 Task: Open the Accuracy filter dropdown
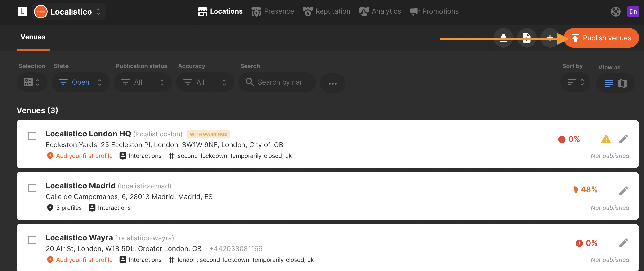coord(205,82)
